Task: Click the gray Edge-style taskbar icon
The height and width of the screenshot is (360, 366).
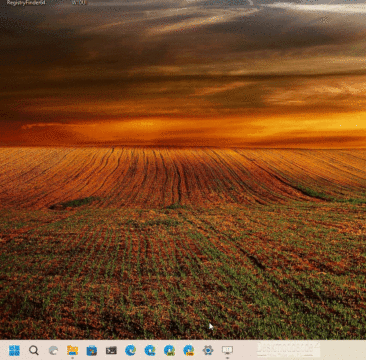Action: coord(53,350)
